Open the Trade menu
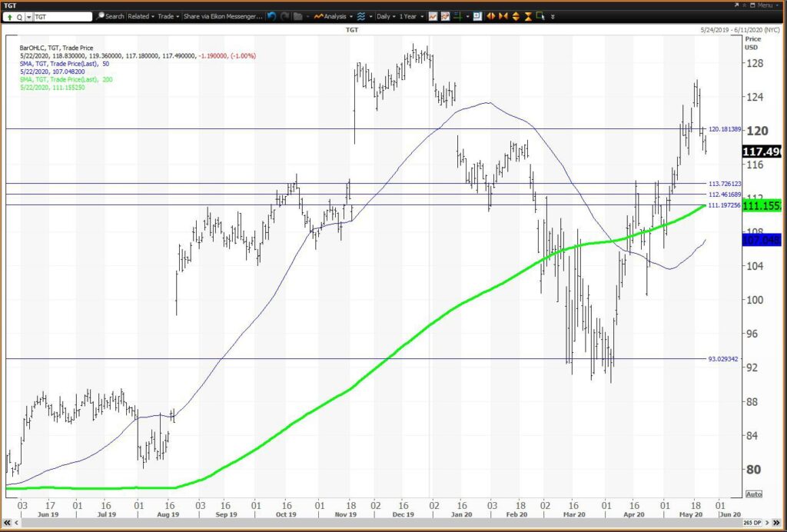This screenshot has height=532, width=787. tap(168, 17)
